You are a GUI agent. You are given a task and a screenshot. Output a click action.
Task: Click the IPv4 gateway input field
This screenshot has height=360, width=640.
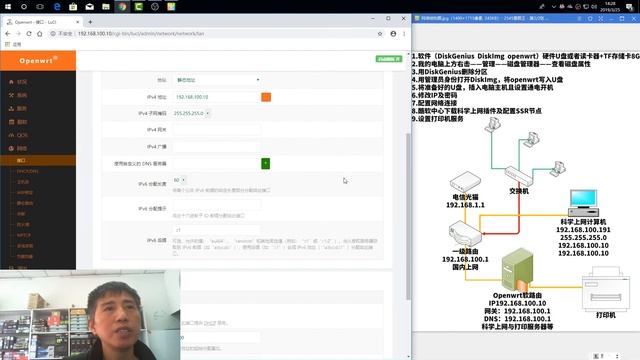point(216,130)
